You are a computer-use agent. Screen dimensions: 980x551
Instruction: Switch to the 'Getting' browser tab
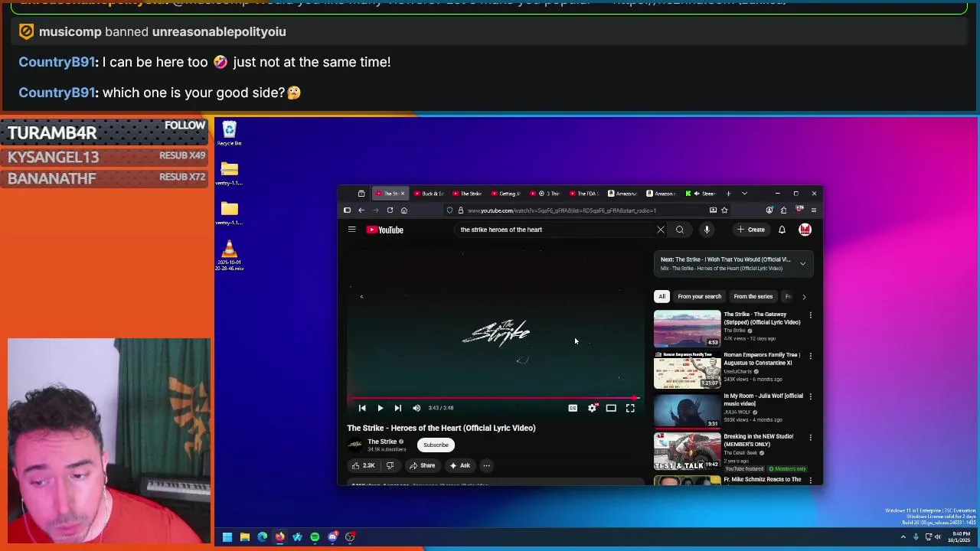506,194
